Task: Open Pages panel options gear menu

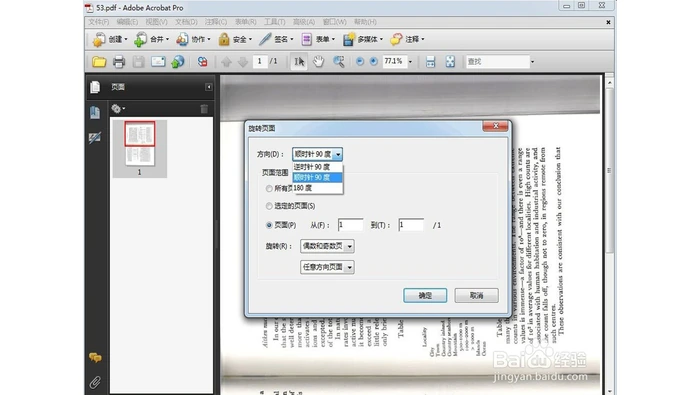Action: tap(118, 108)
